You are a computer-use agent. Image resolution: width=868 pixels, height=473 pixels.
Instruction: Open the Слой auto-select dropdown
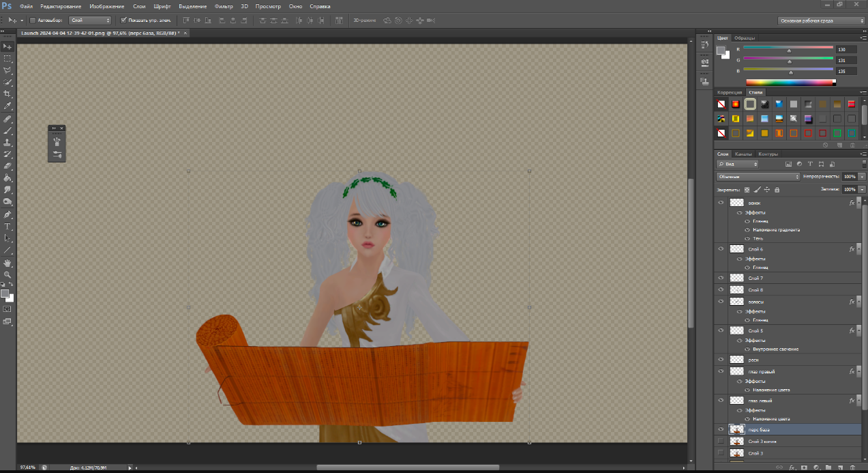[89, 20]
